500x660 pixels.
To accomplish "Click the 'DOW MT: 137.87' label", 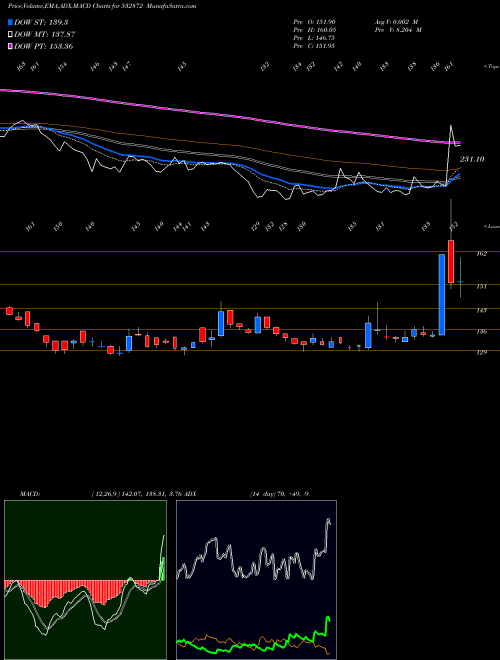I will tap(45, 35).
